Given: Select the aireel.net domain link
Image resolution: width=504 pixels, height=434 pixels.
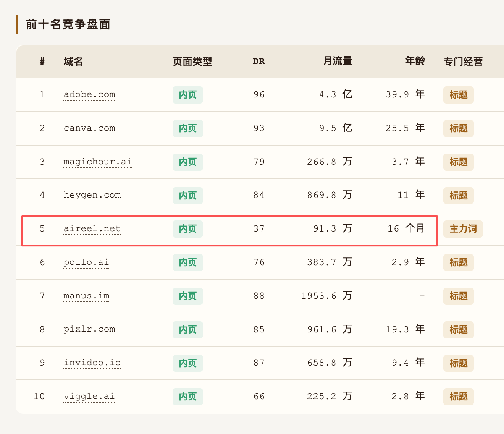Looking at the screenshot, I should tap(92, 229).
